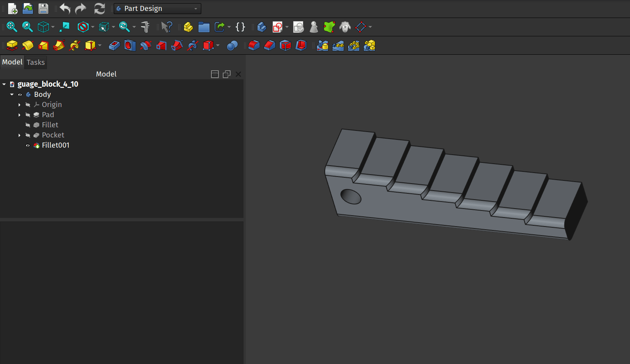Apply the Fillet dressup tool

click(254, 45)
